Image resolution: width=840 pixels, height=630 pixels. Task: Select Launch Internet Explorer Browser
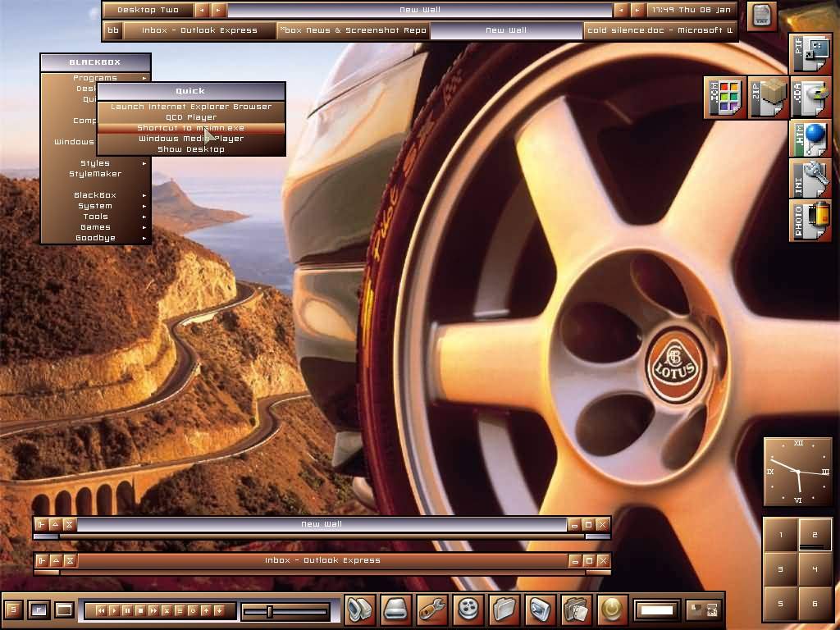[191, 107]
